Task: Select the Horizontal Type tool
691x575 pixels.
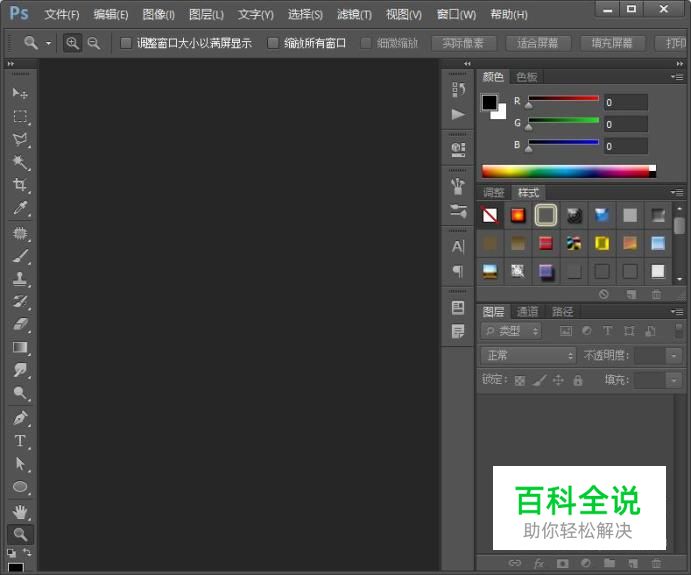Action: (20, 441)
